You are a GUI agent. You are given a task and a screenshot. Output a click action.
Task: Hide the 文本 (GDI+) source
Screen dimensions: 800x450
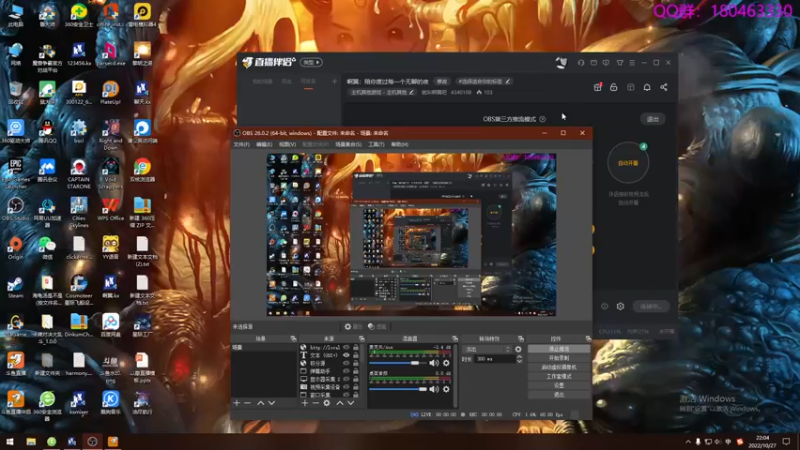coord(346,355)
